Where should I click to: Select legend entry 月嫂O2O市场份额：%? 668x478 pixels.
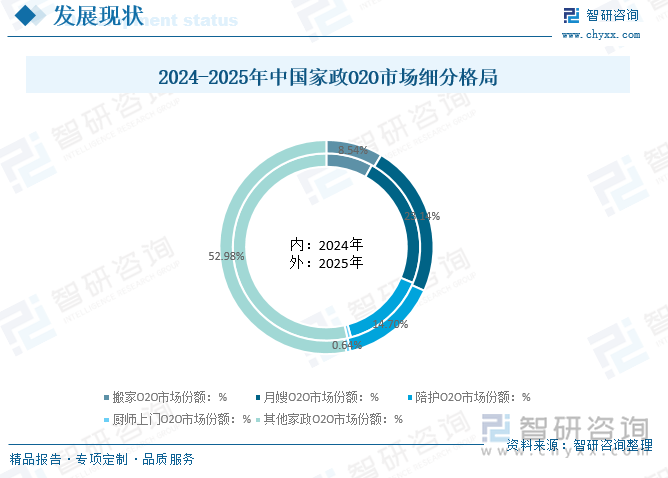(x=317, y=397)
